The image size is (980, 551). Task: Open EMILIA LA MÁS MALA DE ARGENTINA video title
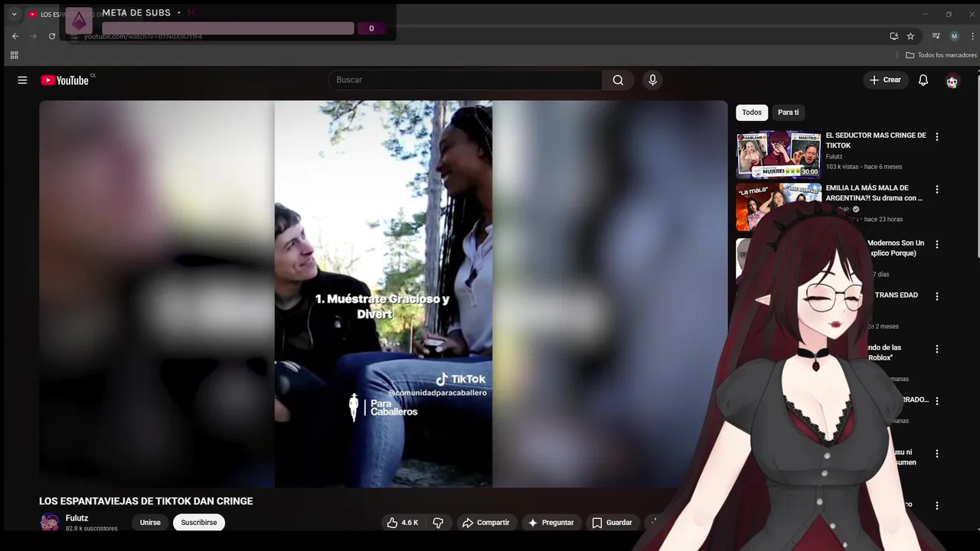tap(874, 193)
